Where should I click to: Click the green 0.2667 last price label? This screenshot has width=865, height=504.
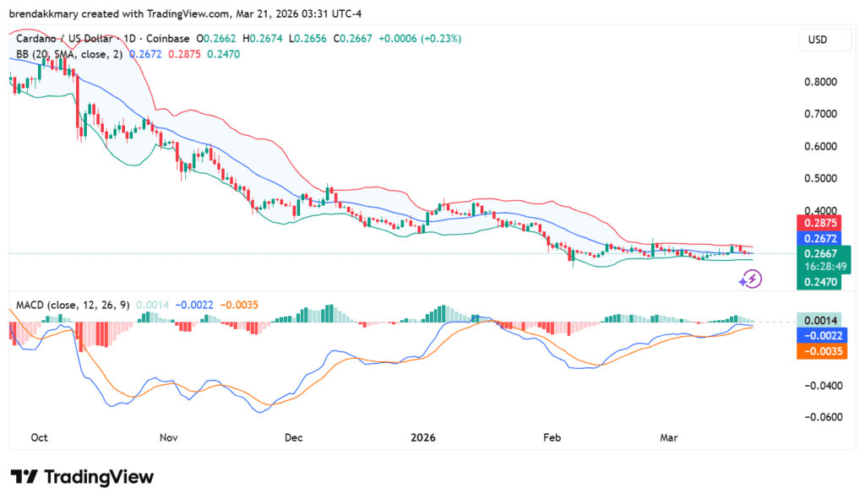tap(820, 252)
